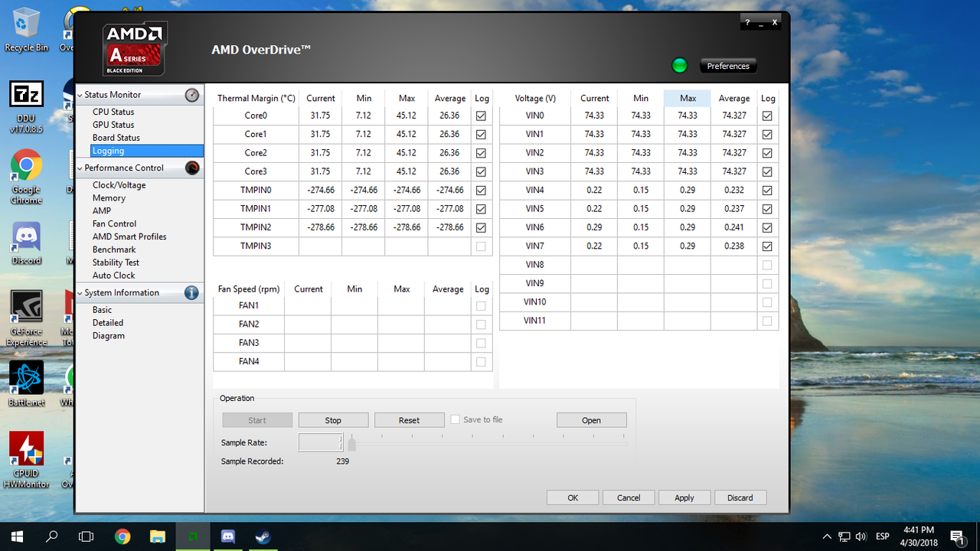Uncheck the VIN7 log checkbox
This screenshot has width=980, height=551.
767,246
